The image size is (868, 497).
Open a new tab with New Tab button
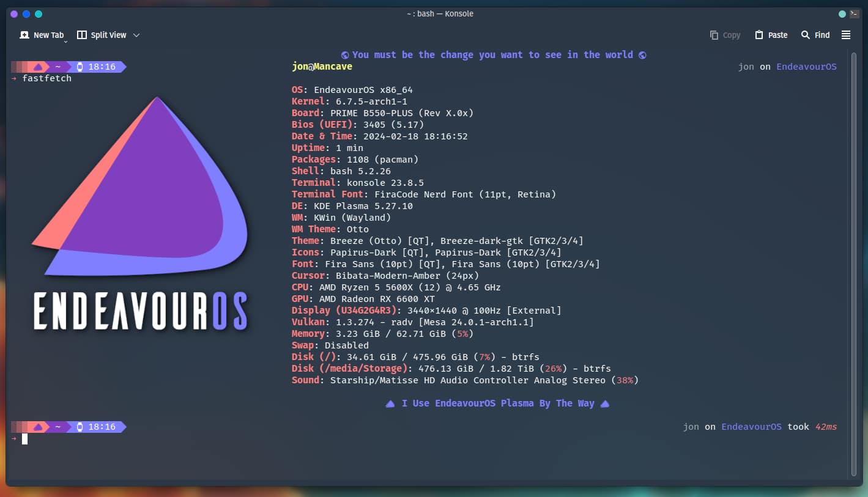(42, 35)
